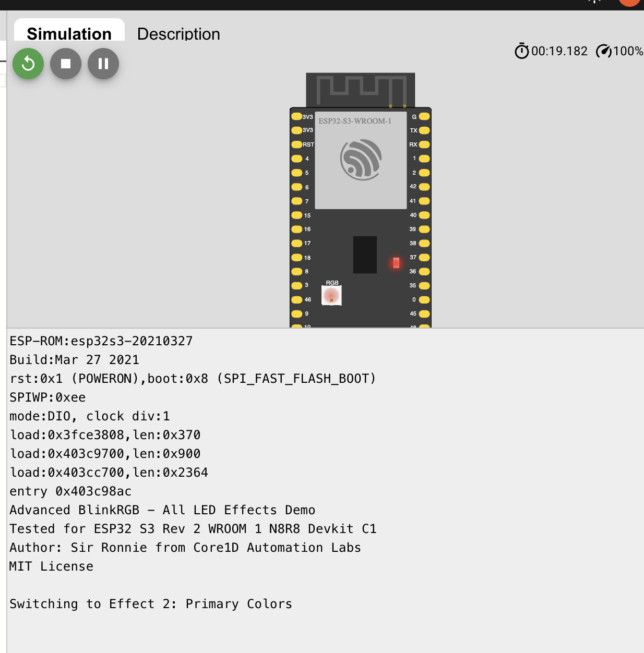The height and width of the screenshot is (653, 644).
Task: Switch to the Description tab
Action: point(178,34)
